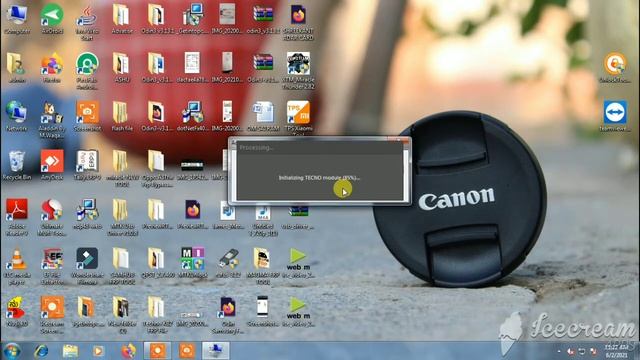Screen dimensions: 640x360
Task: Launch the STM Miracle Thunder shortcut
Action: 298,70
